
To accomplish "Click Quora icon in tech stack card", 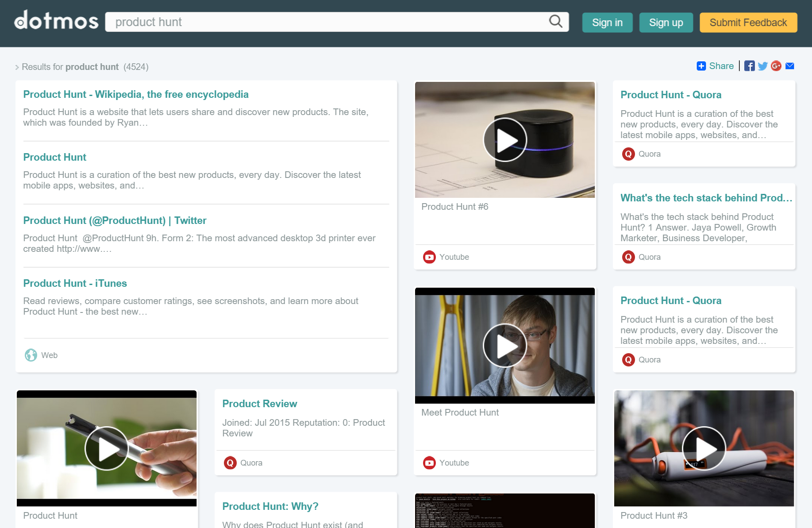I will coord(628,257).
